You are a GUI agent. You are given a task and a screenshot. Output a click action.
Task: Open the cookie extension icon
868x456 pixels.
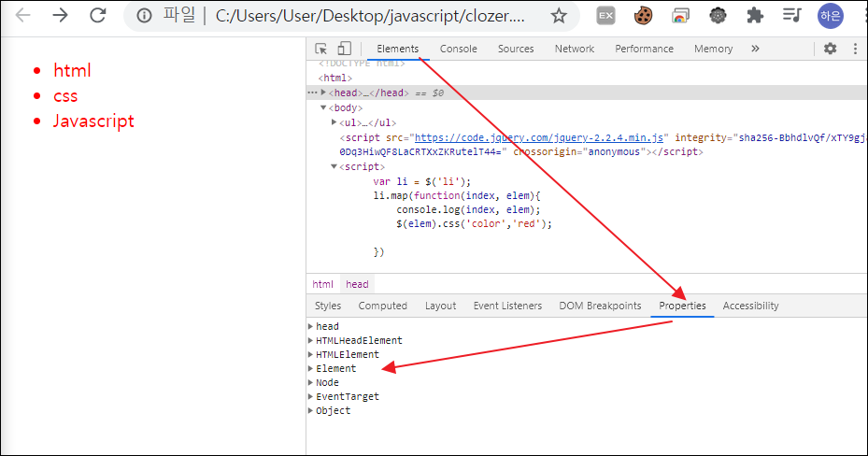[x=643, y=16]
